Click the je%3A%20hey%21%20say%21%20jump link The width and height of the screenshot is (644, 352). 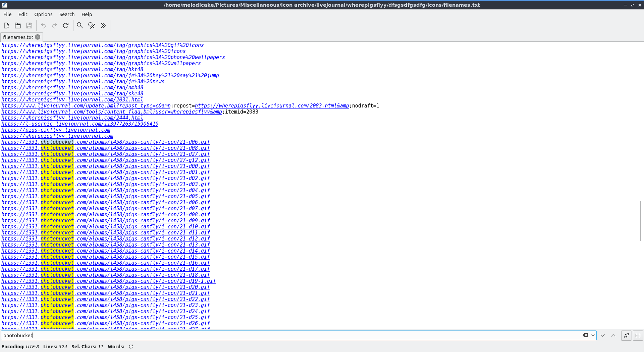coord(110,76)
